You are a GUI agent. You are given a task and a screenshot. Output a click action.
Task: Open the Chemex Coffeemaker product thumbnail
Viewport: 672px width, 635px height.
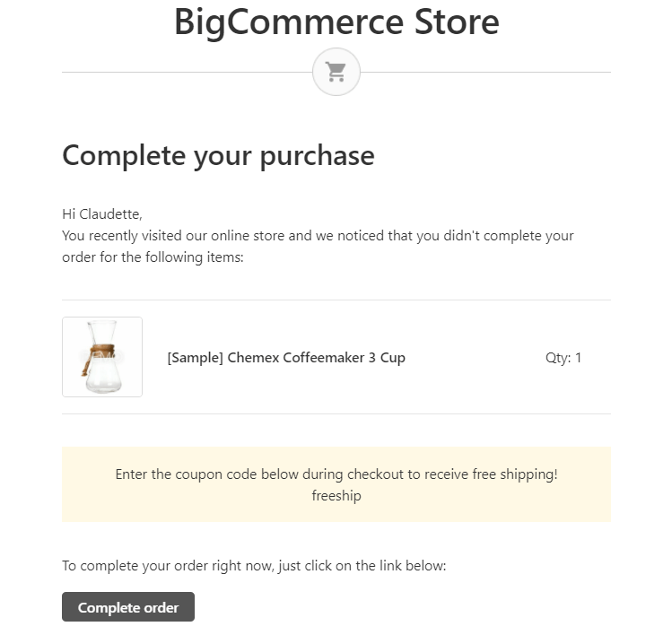pyautogui.click(x=102, y=357)
